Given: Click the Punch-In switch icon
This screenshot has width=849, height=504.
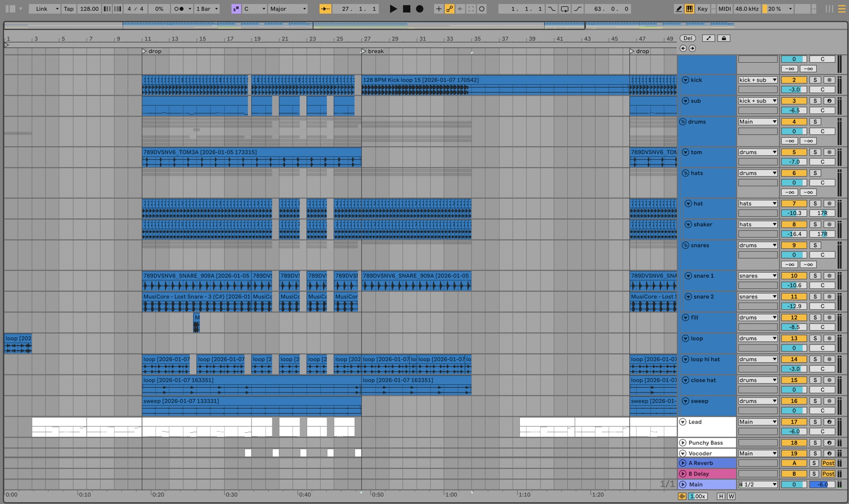Looking at the screenshot, I should click(x=552, y=9).
